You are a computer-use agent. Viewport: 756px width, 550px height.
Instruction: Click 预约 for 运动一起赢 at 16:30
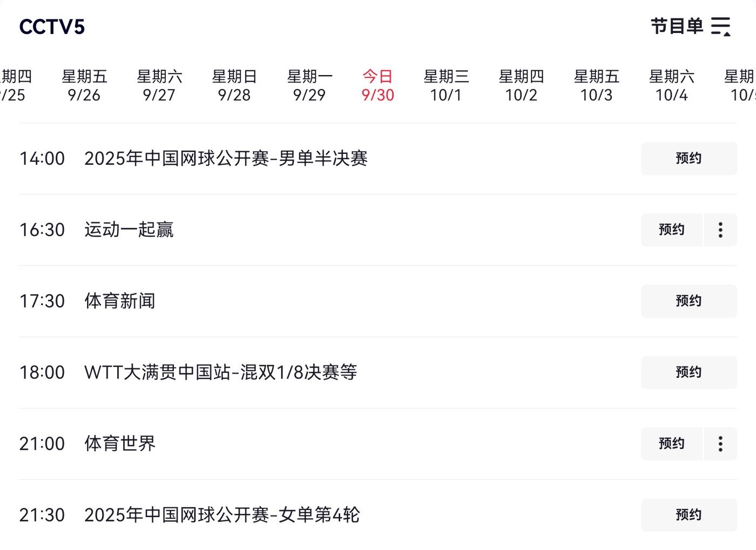point(671,230)
